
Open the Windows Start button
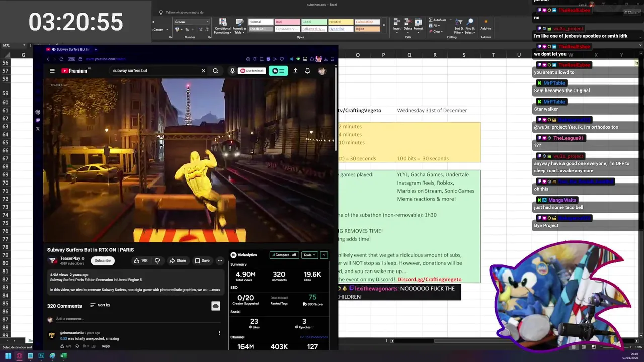point(8,356)
